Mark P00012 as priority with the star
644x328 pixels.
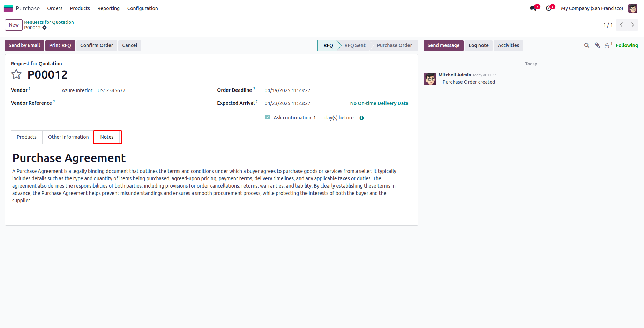pos(16,74)
